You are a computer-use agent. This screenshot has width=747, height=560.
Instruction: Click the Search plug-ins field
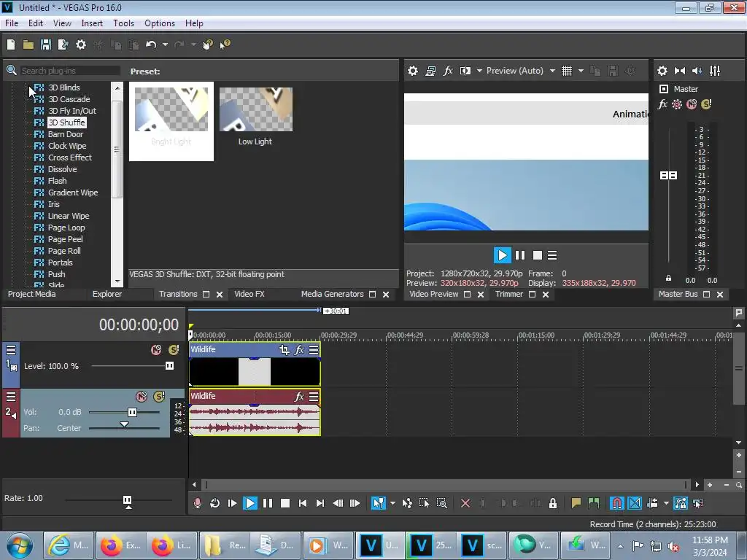(x=69, y=71)
